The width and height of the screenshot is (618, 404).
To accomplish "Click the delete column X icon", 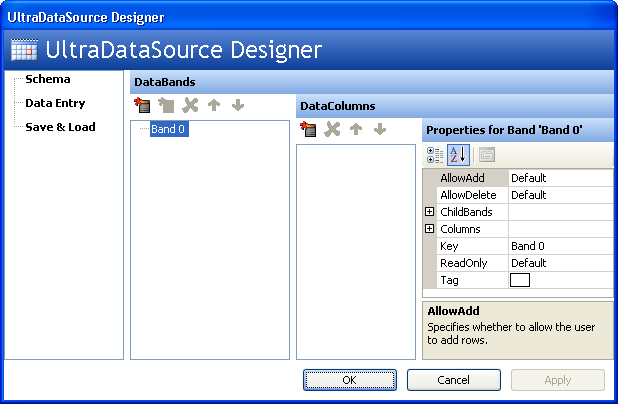I will (333, 129).
